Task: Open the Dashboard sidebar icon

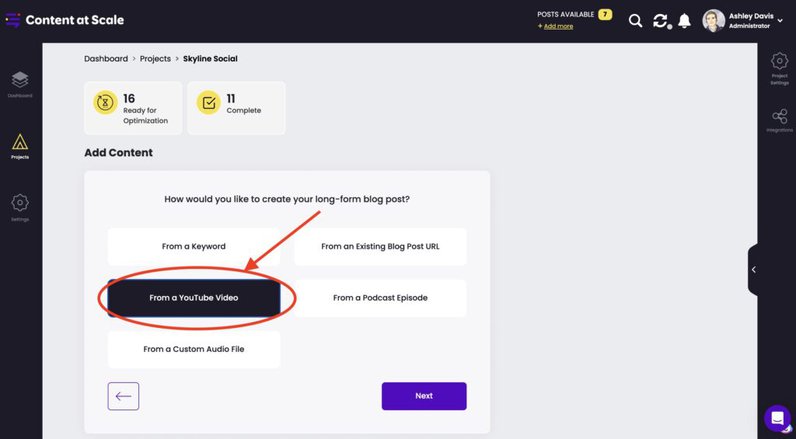Action: 20,84
